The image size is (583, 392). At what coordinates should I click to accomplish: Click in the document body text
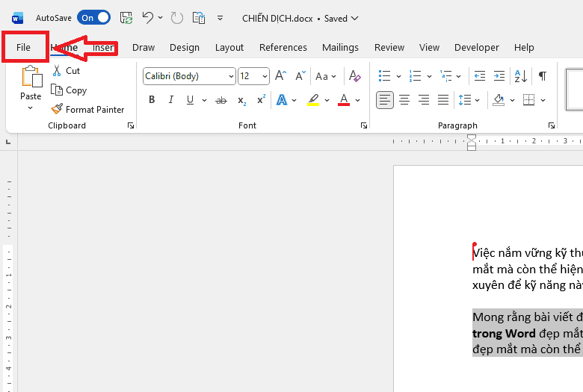[x=523, y=269]
